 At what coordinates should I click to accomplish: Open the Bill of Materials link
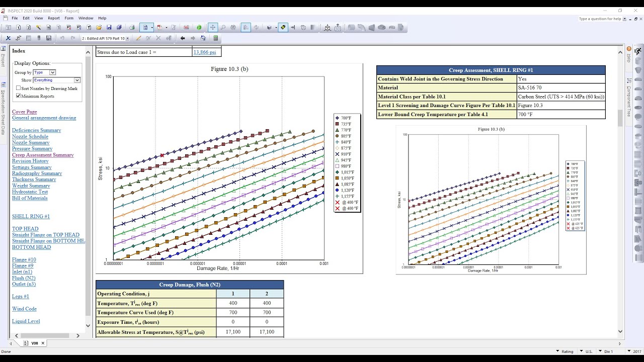(x=30, y=198)
